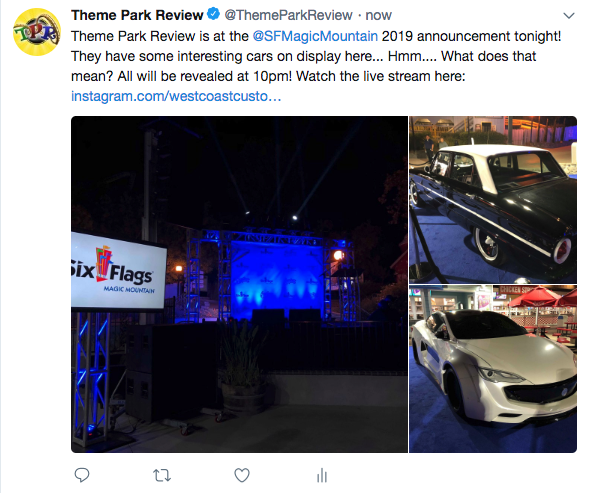589x493 pixels.
Task: Visit the @ThemeParkReview handle
Action: pos(288,15)
